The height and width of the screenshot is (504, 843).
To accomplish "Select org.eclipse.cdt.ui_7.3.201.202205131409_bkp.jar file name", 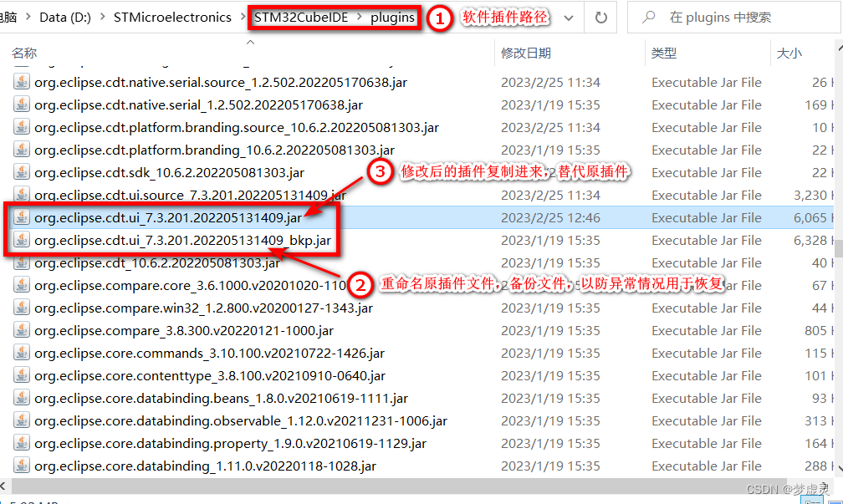I will click(183, 240).
